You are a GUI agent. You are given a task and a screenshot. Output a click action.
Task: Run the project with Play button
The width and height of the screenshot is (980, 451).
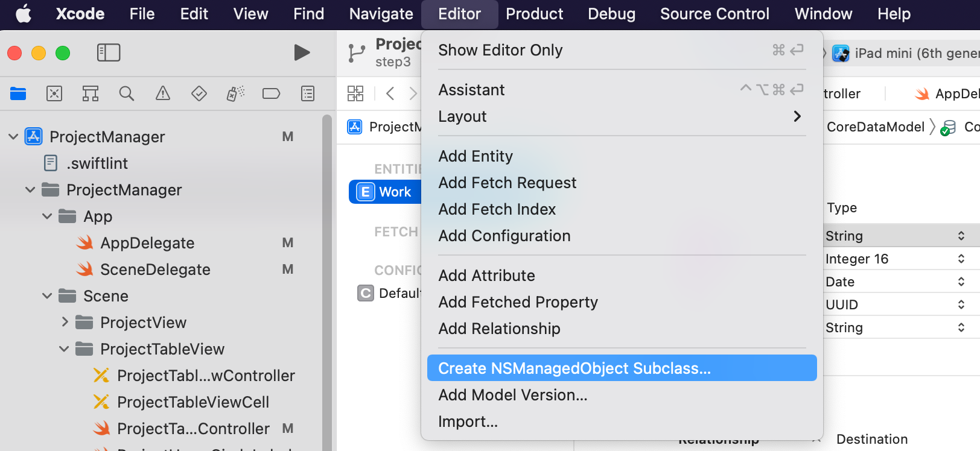(302, 52)
